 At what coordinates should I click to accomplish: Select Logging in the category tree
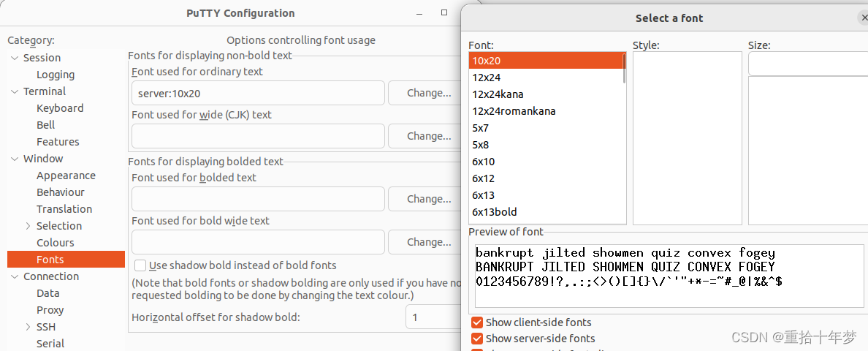[x=56, y=75]
